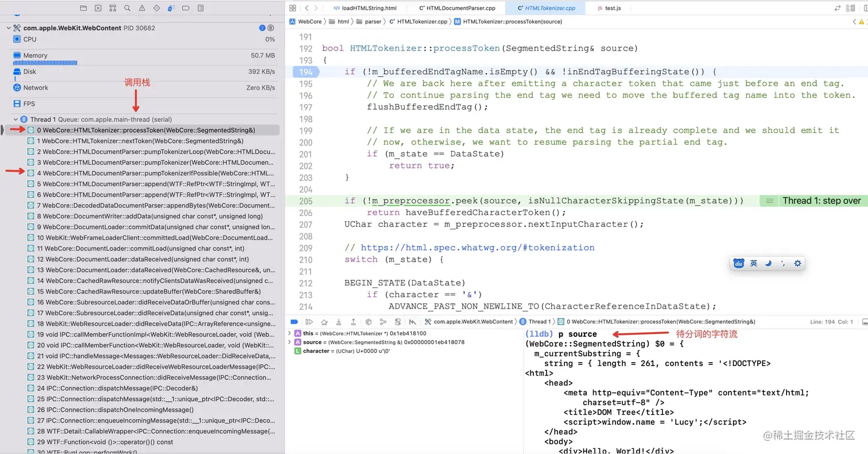This screenshot has width=868, height=454.
Task: Open the FPS gauge
Action: coord(144,104)
